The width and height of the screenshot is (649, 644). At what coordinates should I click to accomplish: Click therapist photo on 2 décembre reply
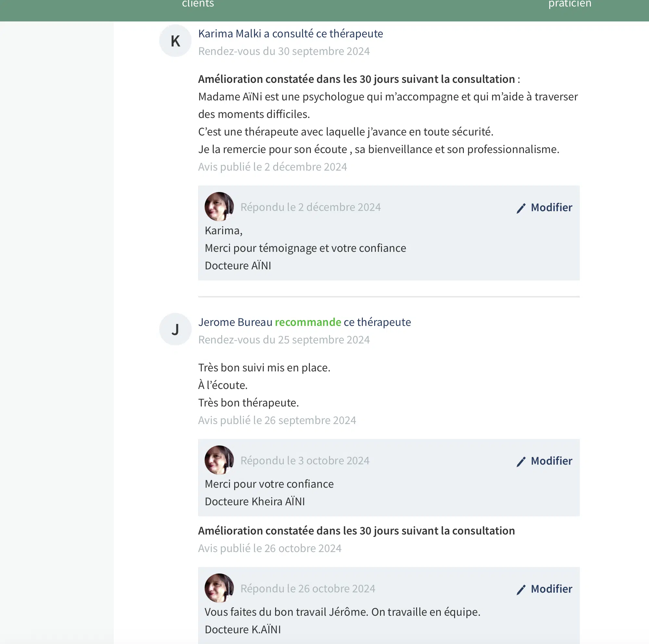tap(219, 207)
